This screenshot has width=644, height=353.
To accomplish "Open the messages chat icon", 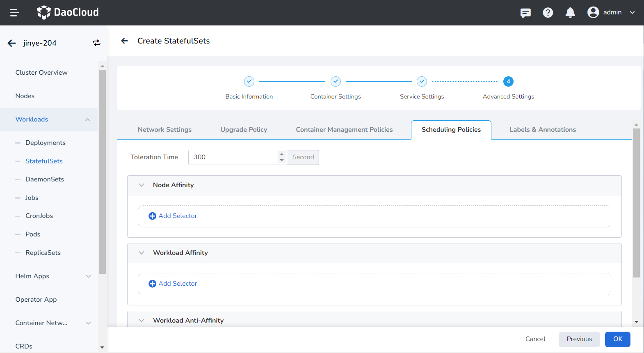I will point(525,13).
